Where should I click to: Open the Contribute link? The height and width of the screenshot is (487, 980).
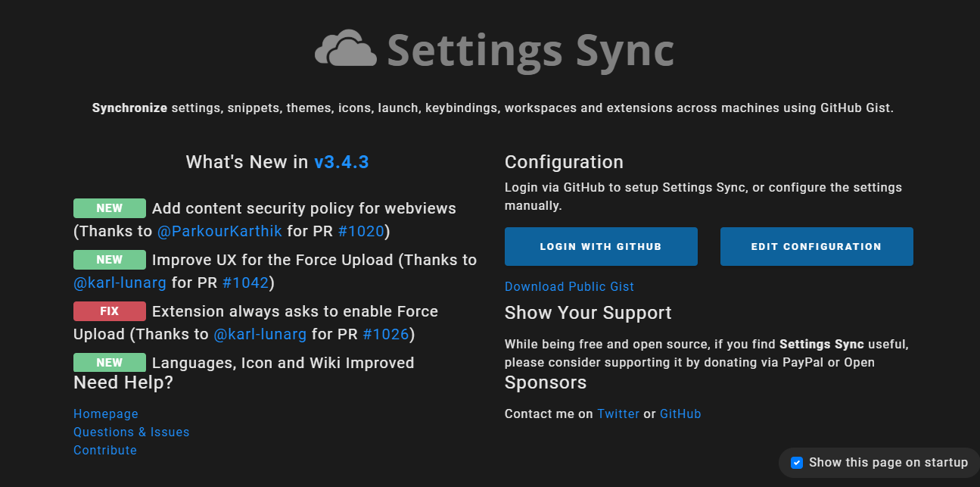pos(105,450)
